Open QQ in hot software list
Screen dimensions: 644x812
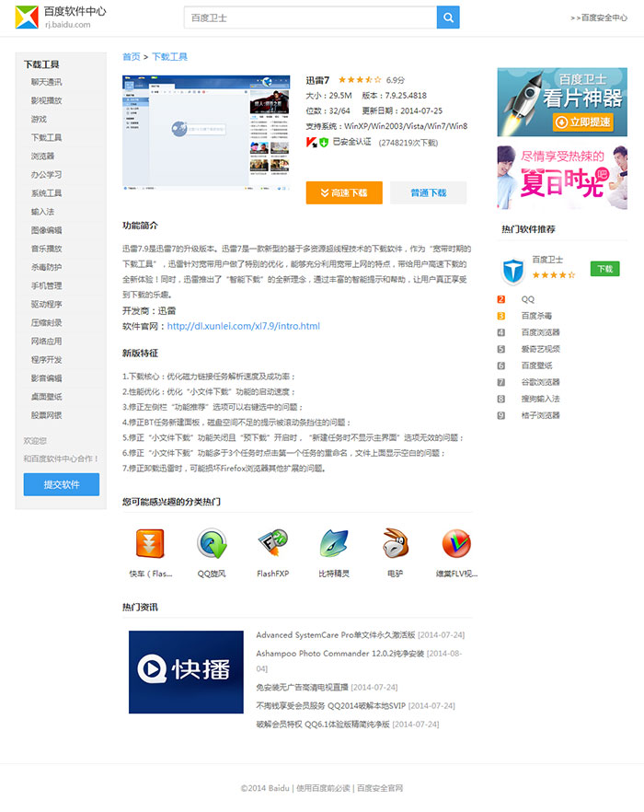pos(528,299)
